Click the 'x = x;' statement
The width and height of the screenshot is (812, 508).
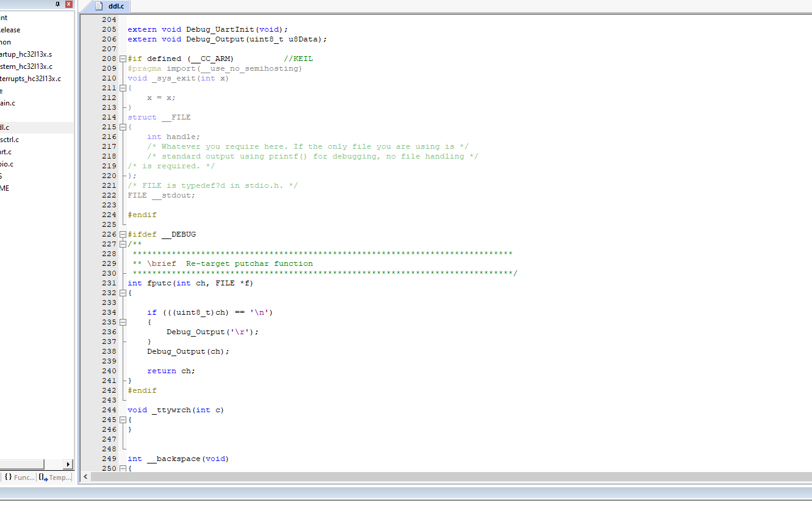coord(161,98)
